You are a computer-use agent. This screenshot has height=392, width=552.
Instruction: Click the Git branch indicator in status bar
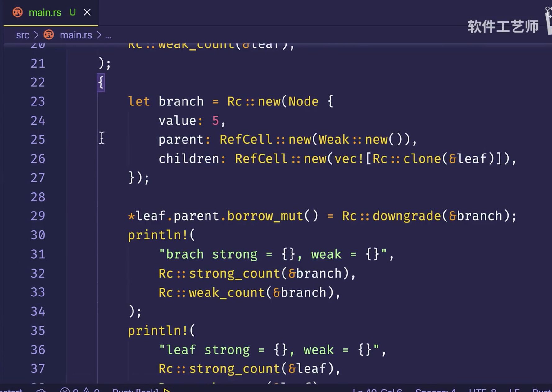[x=11, y=390]
